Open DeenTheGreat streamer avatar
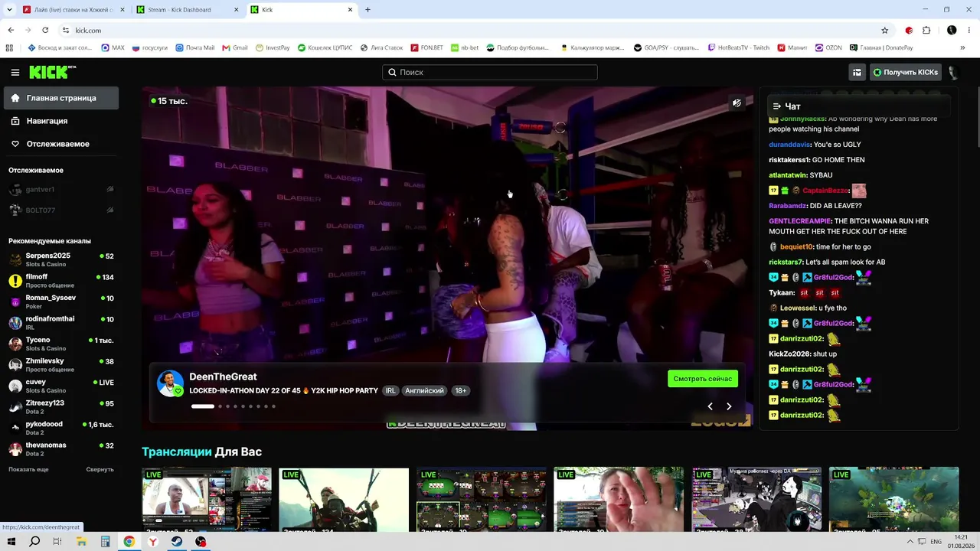This screenshot has width=980, height=551. [x=170, y=383]
